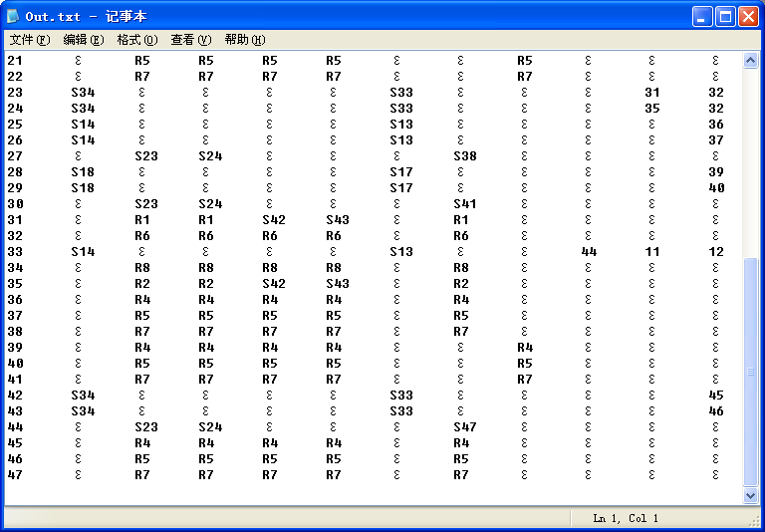Click the Ln 1, Col 1 status text

coord(626,518)
